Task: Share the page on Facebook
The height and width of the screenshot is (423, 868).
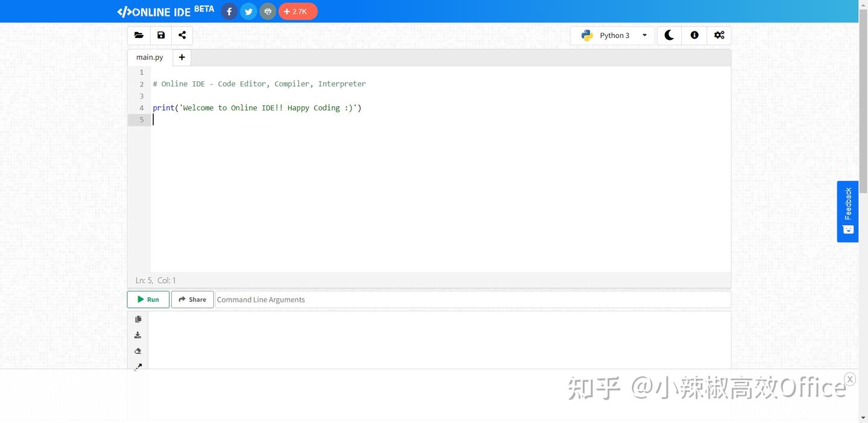Action: [x=229, y=11]
